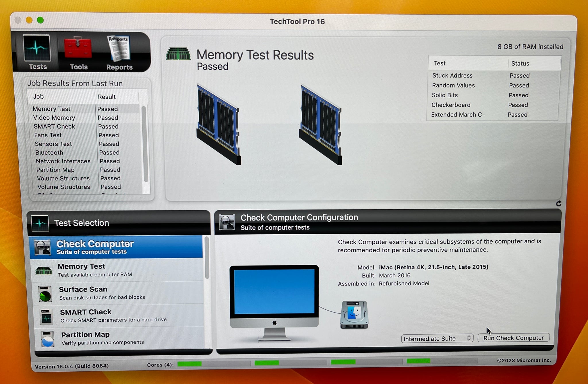This screenshot has width=588, height=384.
Task: Select Memory Test row in Job Results
Action: click(84, 109)
